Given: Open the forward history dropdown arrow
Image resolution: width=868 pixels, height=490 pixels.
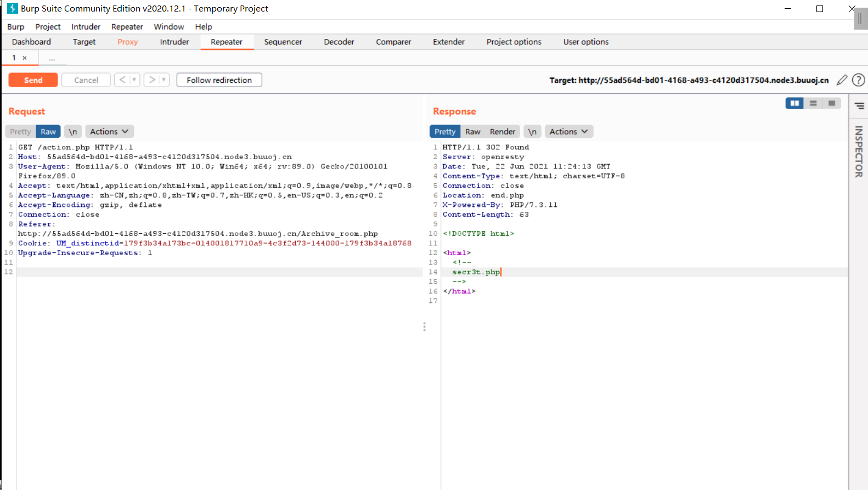Looking at the screenshot, I should (164, 80).
